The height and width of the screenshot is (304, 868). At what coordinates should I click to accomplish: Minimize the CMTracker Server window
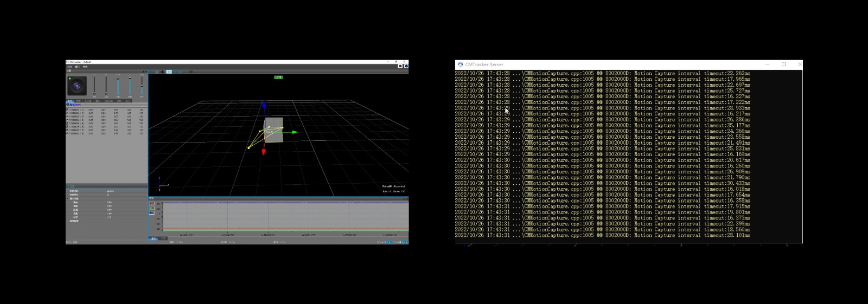tap(767, 64)
